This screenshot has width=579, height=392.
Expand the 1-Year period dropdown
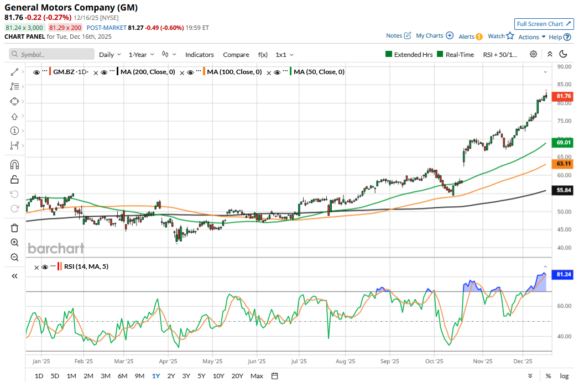[x=140, y=55]
